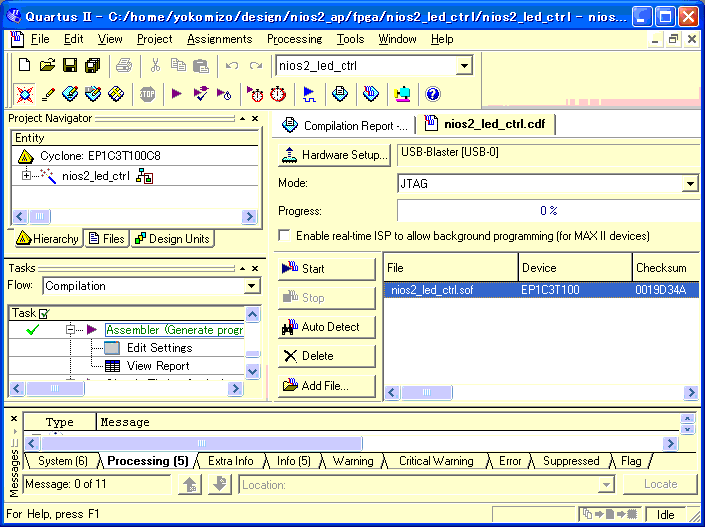705x527 pixels.
Task: Open the nios2_led_ctrl project dropdown
Action: tap(464, 66)
